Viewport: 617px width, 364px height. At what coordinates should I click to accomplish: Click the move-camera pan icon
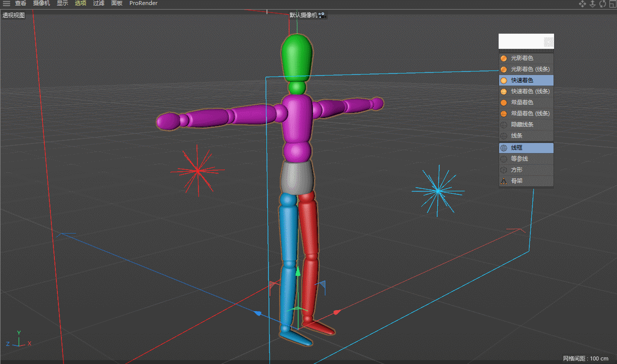(583, 4)
